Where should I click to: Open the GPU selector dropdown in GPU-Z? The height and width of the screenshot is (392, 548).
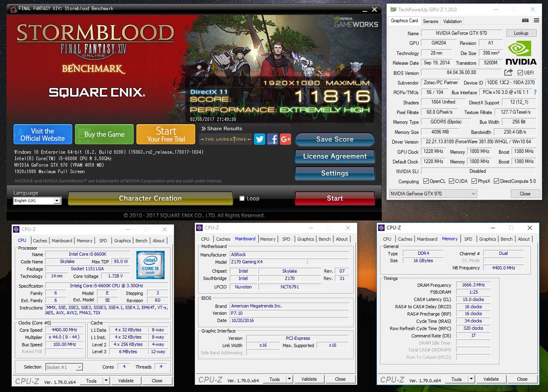pos(433,194)
